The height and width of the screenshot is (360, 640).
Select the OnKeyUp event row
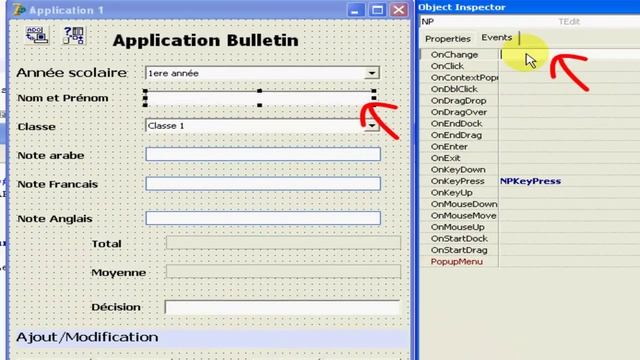pyautogui.click(x=530, y=193)
